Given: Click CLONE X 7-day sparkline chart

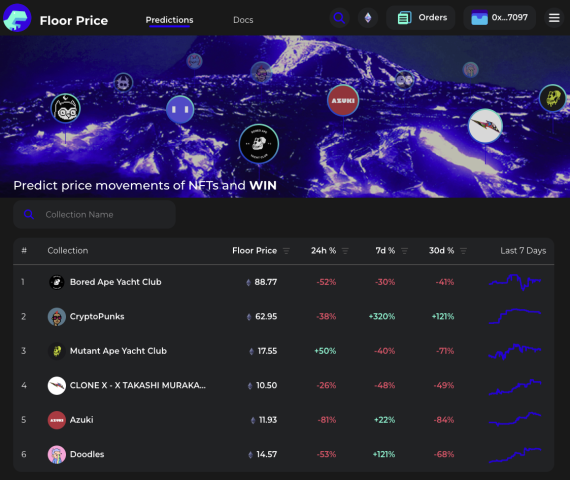Looking at the screenshot, I should coord(515,387).
